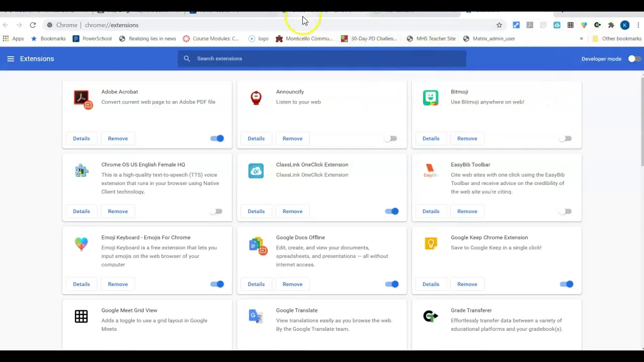Disable ClassLink OneClick Extension toggle
This screenshot has height=362, width=644.
392,211
